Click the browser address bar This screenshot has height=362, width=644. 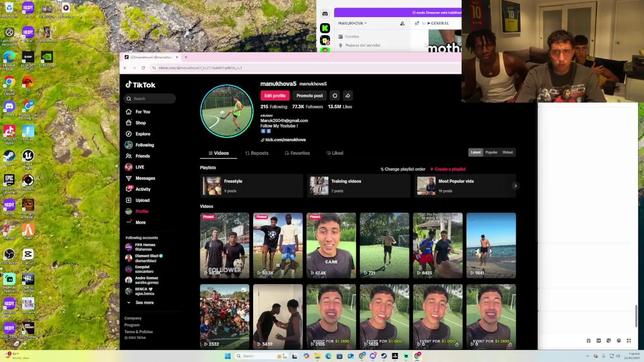[302, 68]
